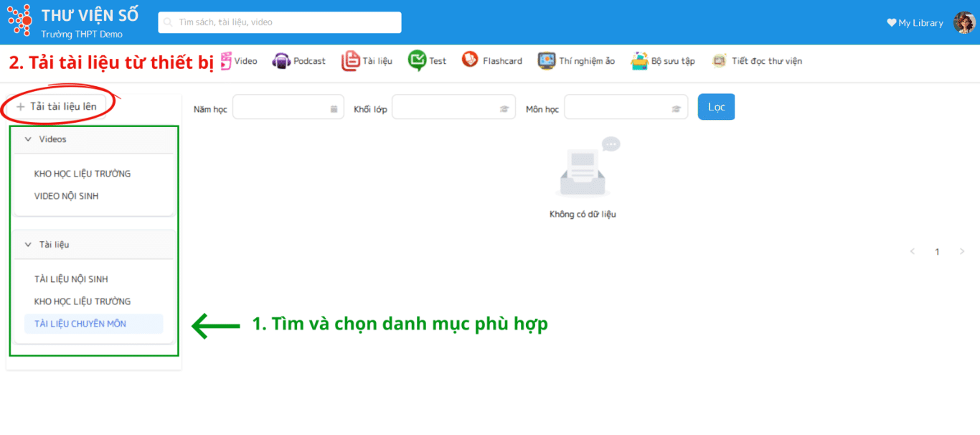Screen dimensions: 980x435
Task: Click the Thư Viện Số logo icon
Action: pyautogui.click(x=19, y=21)
